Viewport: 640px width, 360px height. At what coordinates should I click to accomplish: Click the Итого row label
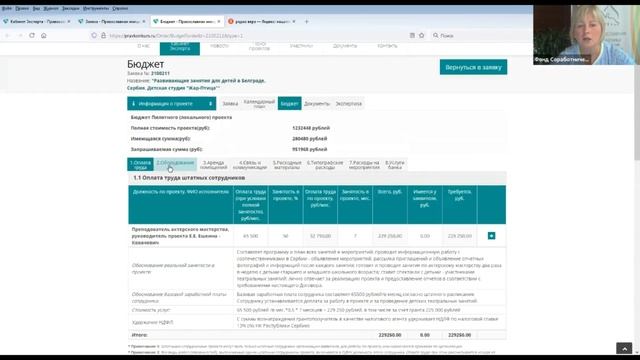click(140, 335)
